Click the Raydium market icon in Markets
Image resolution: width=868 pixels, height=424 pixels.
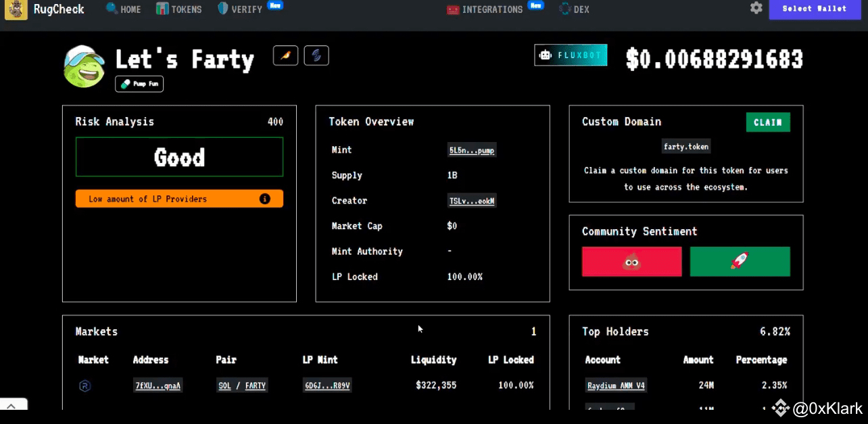[85, 386]
